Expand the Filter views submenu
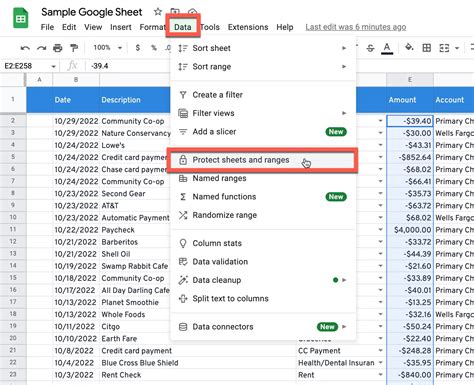 263,113
